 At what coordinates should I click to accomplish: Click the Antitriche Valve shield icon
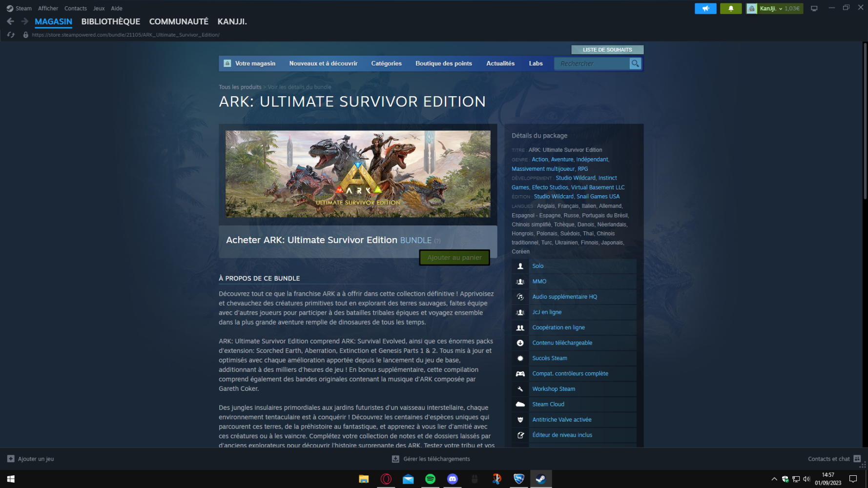pos(520,420)
